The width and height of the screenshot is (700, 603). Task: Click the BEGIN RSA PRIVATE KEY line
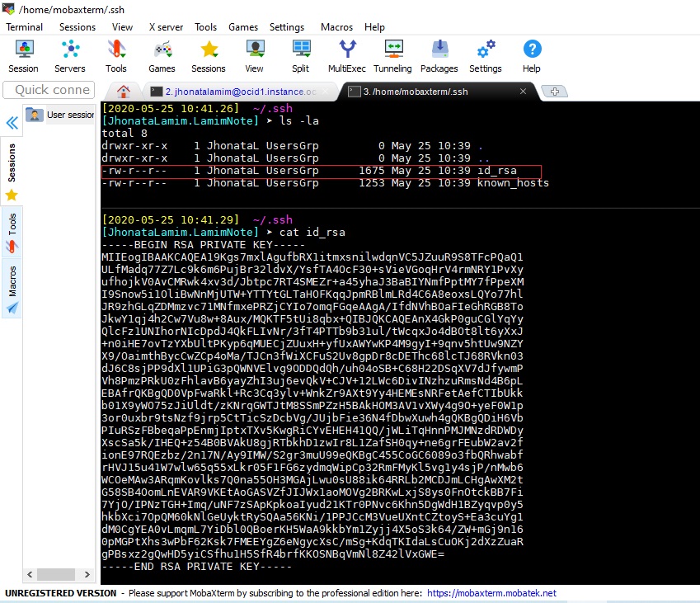pos(203,245)
